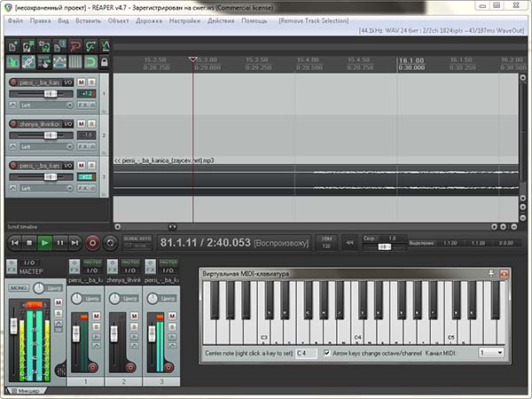Click the Play button in transport
This screenshot has height=399, width=532.
pyautogui.click(x=45, y=242)
